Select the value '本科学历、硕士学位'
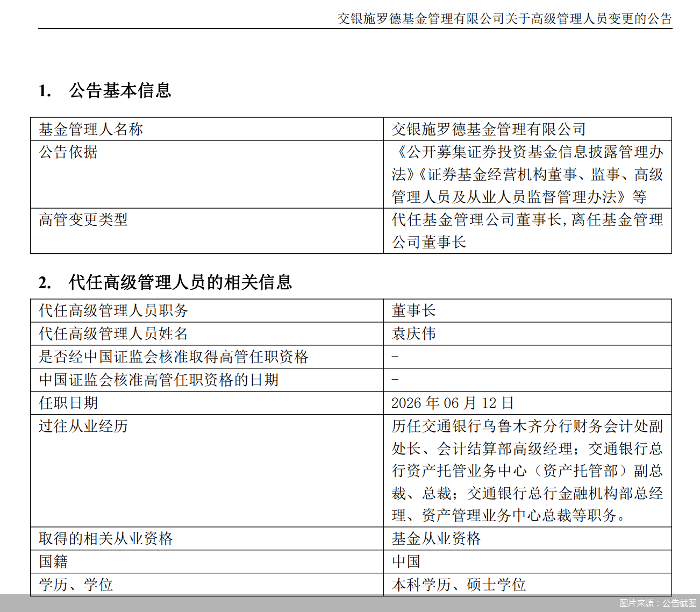700x612 pixels. click(459, 585)
